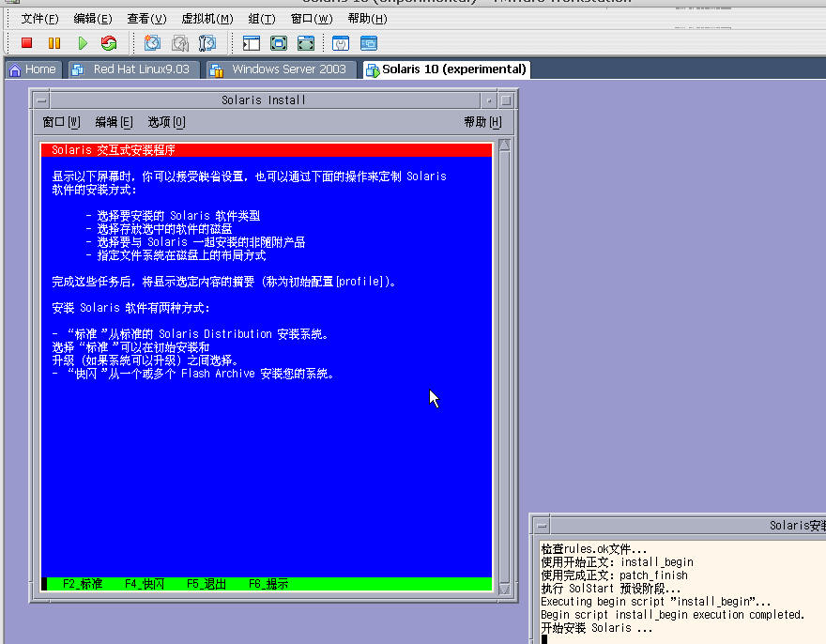Viewport: 826px width, 644px height.
Task: Show the sidebar panel icon
Action: tap(252, 43)
